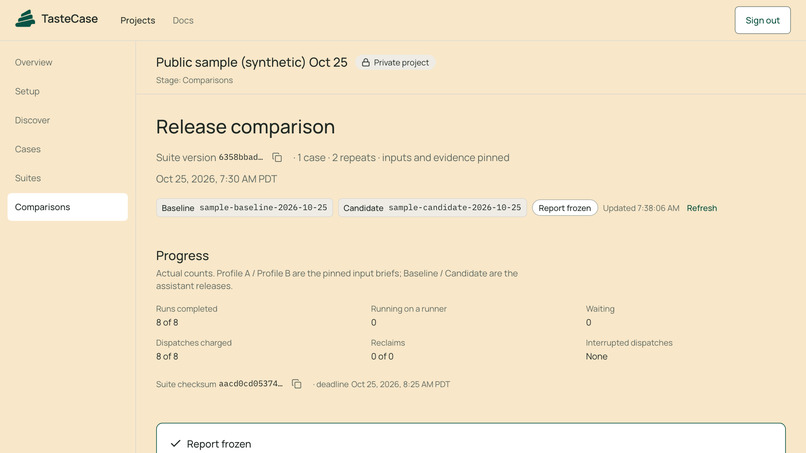Click the Waiting label

coord(600,309)
